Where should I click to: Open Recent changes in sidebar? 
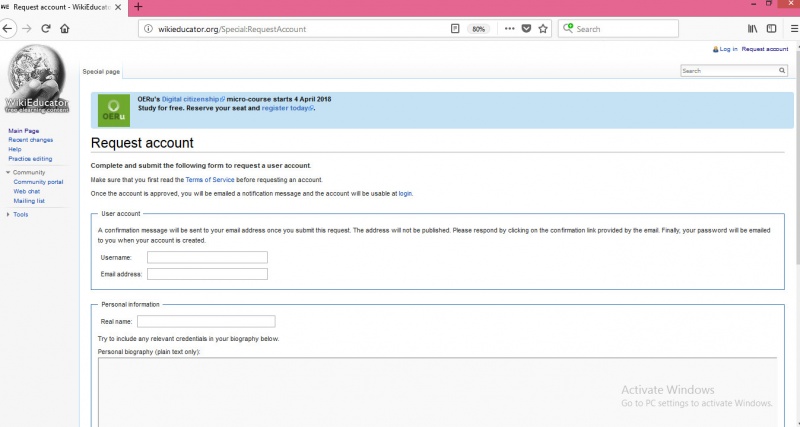point(31,140)
